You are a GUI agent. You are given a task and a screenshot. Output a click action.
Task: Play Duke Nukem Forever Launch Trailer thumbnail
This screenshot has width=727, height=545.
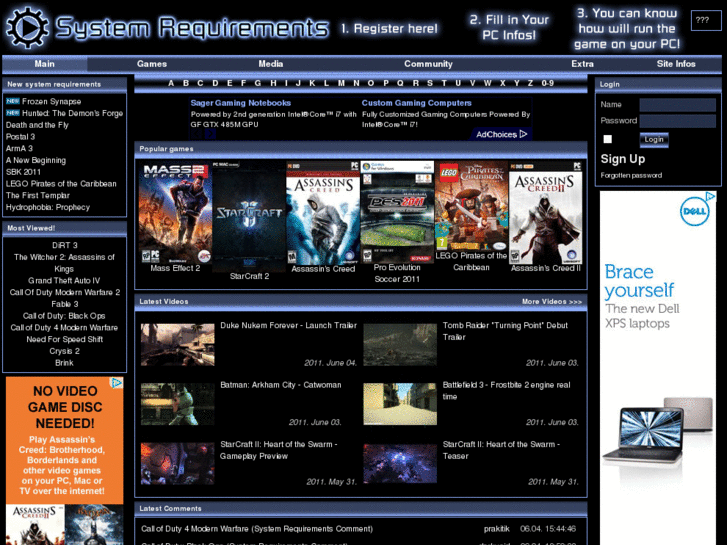coord(178,345)
